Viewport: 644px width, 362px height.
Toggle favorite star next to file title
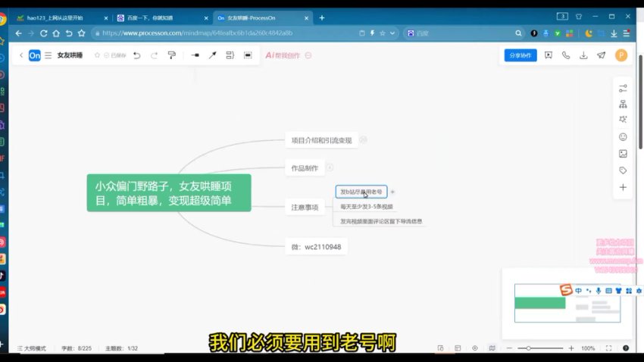click(98, 55)
